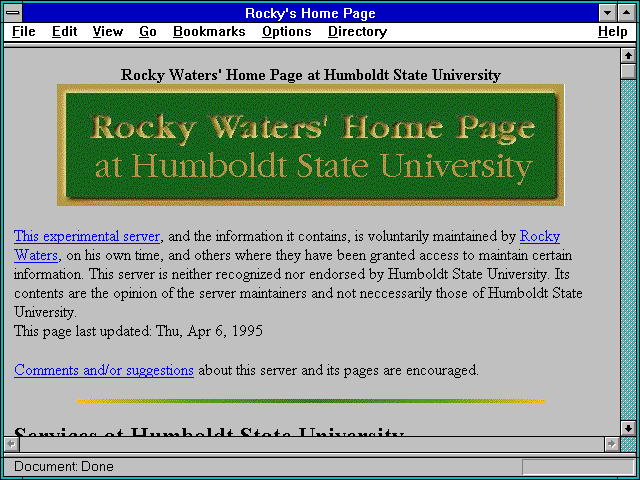The image size is (640, 480).
Task: Click the Rocky Waters' Home Page banner image
Action: pyautogui.click(x=311, y=145)
